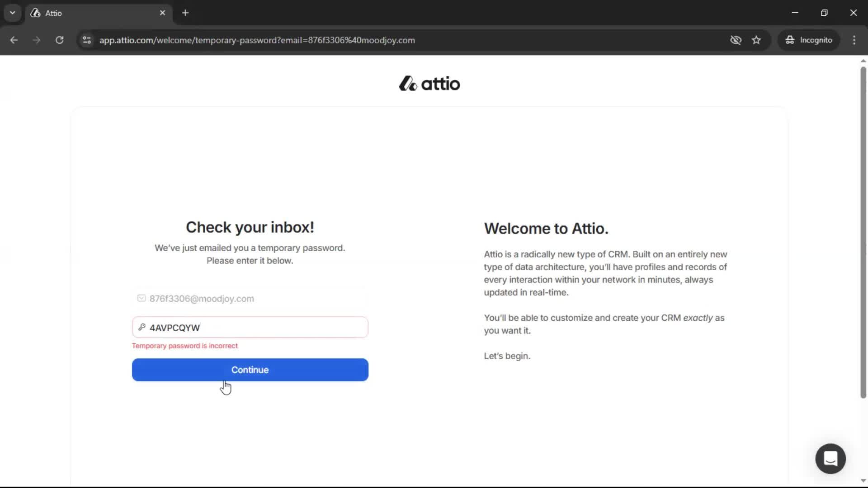Click the site information icon in address bar
This screenshot has height=488, width=868.
tap(86, 40)
